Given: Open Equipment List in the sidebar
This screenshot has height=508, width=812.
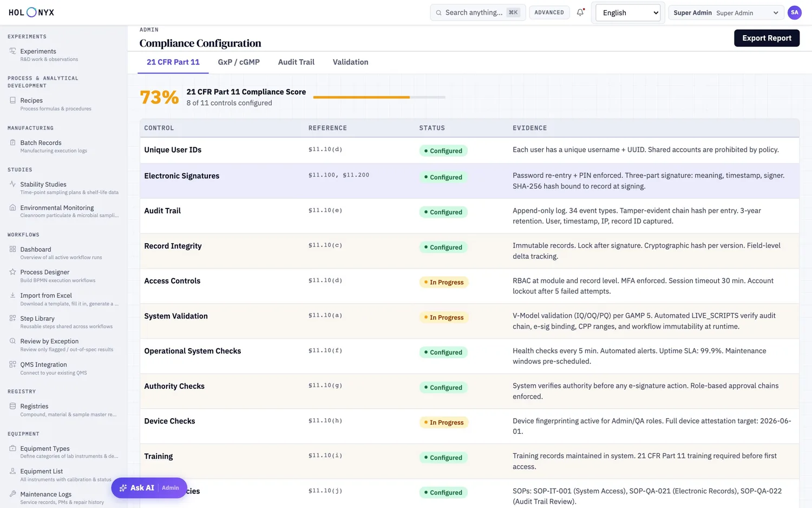Looking at the screenshot, I should tap(64, 475).
